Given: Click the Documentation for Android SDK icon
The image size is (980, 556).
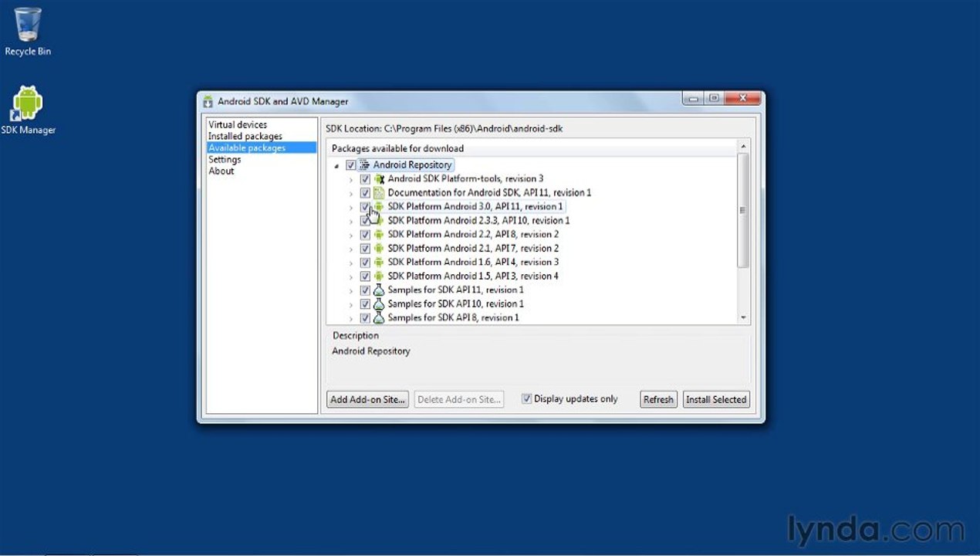Looking at the screenshot, I should pos(379,193).
